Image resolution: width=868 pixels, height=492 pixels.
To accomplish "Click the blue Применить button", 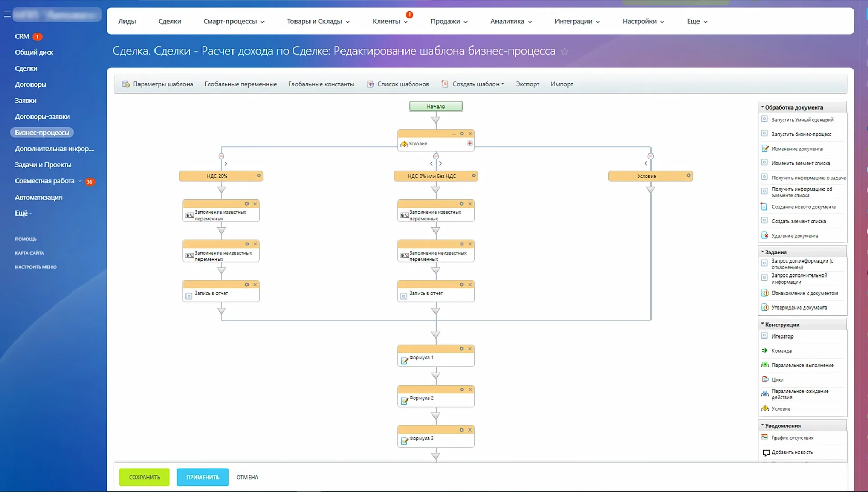I will 203,477.
